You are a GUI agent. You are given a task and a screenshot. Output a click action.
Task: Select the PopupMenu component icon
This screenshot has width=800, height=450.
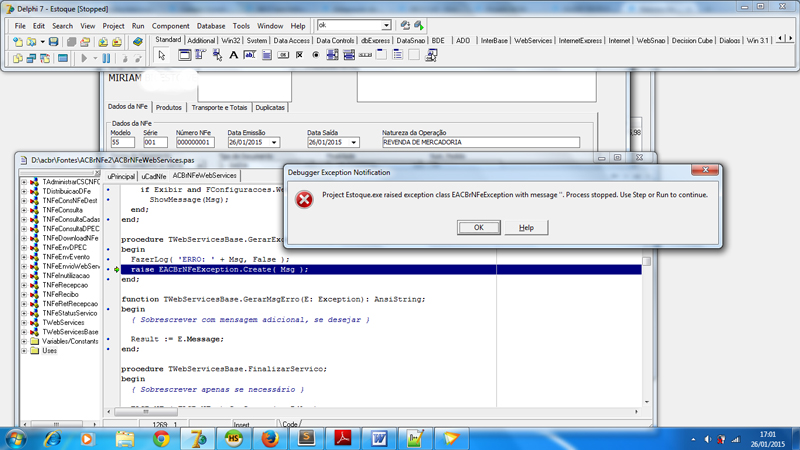[217, 55]
